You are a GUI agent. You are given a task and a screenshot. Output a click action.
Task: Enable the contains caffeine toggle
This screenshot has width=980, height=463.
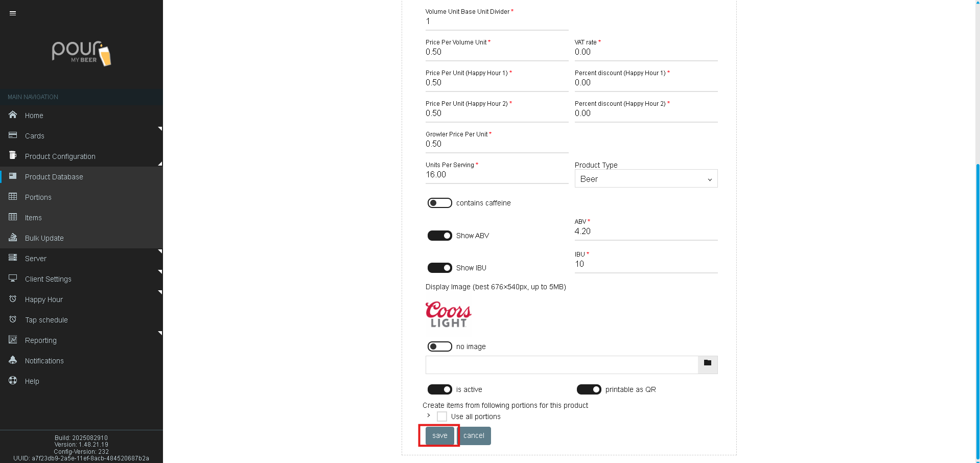[x=439, y=203]
